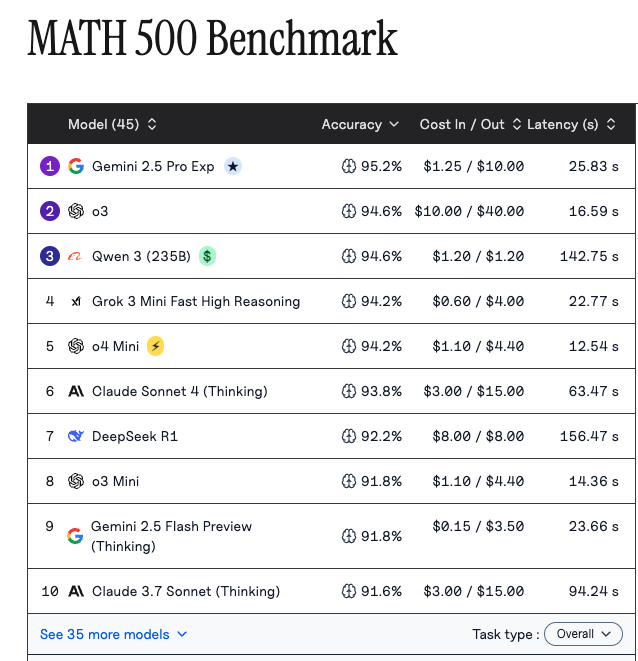Click the accuracy icon beside 95.2%
Viewport: 638px width, 661px height.
[348, 166]
